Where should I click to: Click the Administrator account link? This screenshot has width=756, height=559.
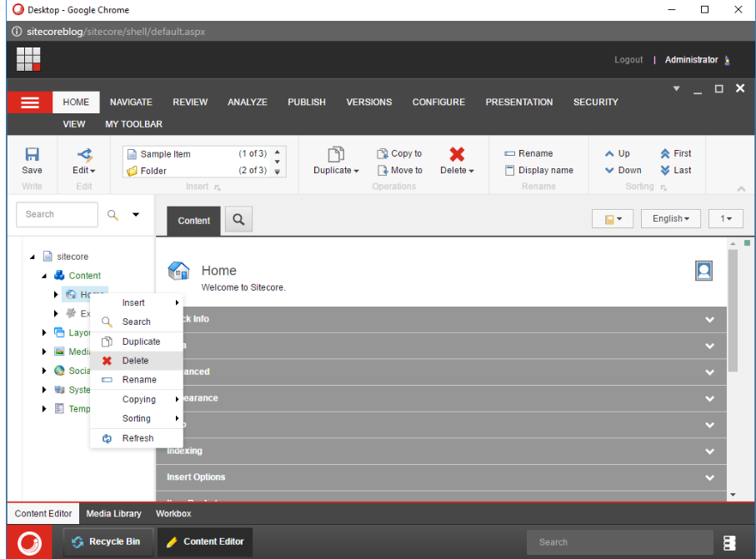(691, 60)
